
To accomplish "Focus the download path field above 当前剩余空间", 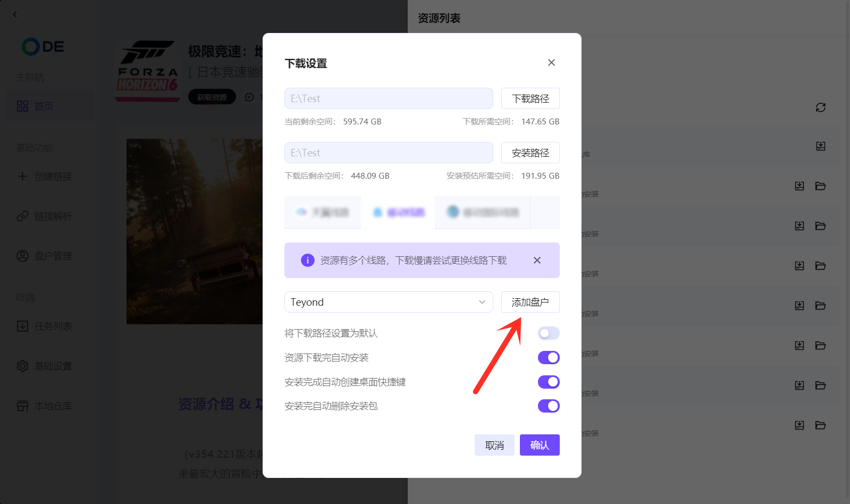I will (x=389, y=98).
